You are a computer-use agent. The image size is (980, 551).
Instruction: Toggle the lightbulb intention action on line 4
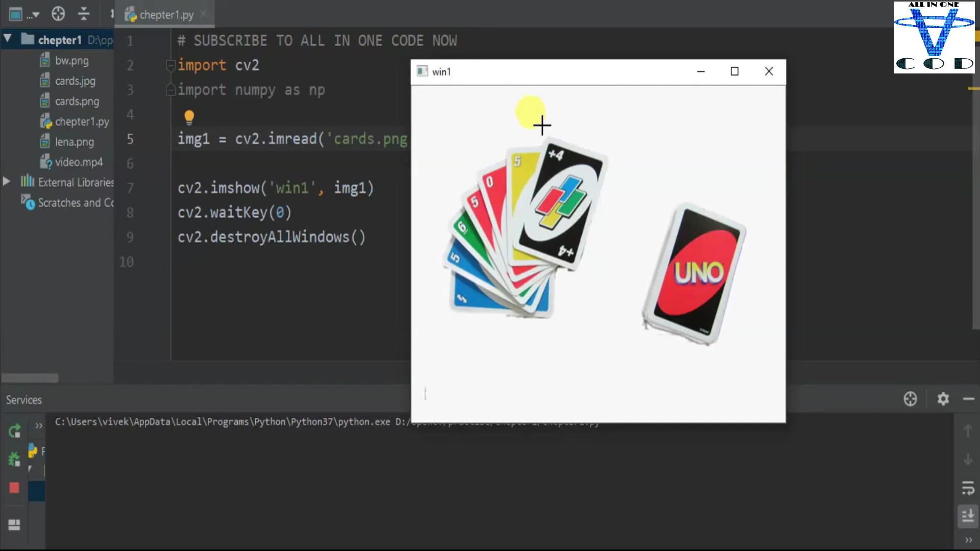tap(189, 117)
